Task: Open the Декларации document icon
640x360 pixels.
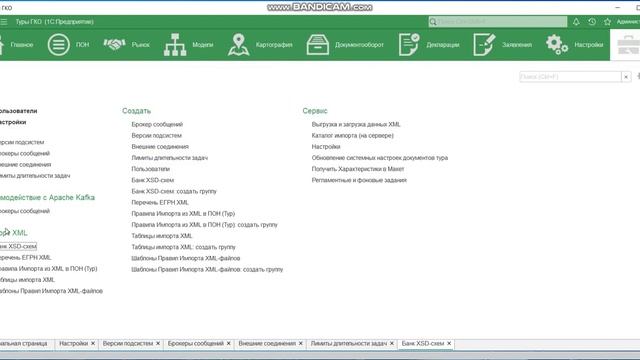Action: pyautogui.click(x=409, y=44)
